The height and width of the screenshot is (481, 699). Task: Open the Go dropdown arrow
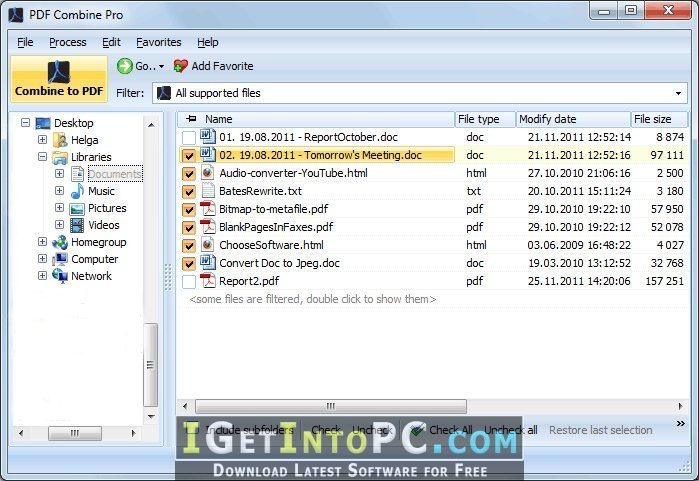click(x=161, y=66)
